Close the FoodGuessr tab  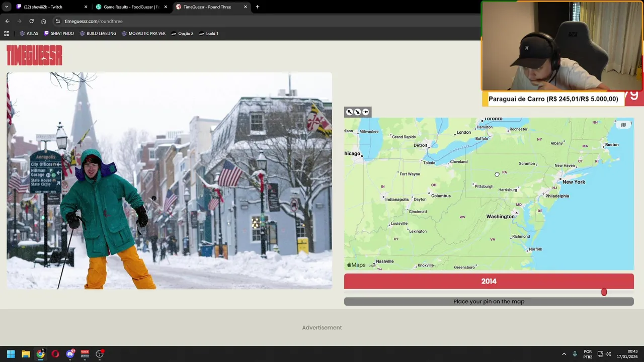pyautogui.click(x=166, y=7)
